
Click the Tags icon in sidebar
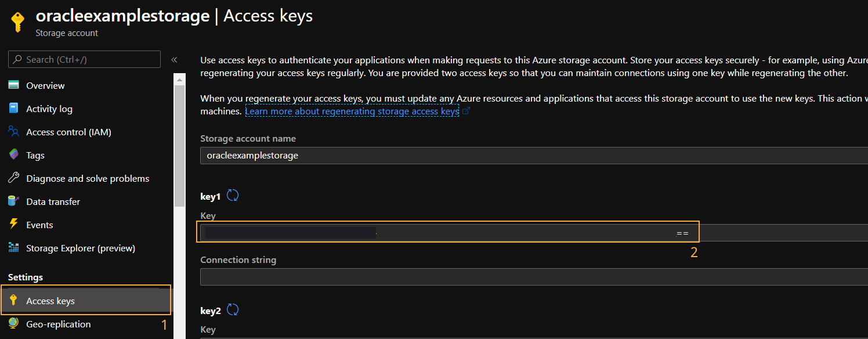(14, 155)
